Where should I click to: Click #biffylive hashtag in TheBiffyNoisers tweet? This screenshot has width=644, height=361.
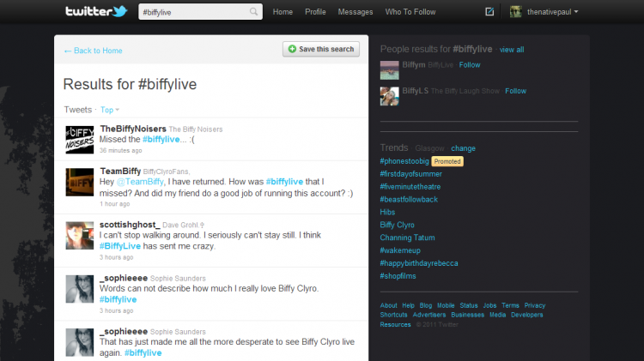point(161,140)
